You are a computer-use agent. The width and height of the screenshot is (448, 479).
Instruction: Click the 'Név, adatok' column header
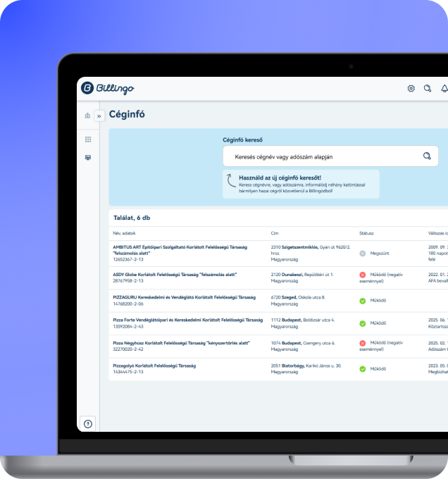[124, 233]
